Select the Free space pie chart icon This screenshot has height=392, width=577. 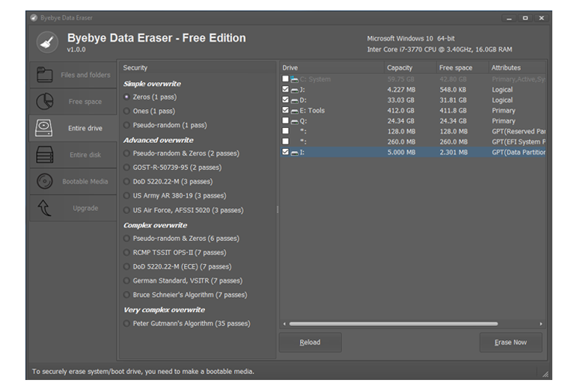point(45,102)
